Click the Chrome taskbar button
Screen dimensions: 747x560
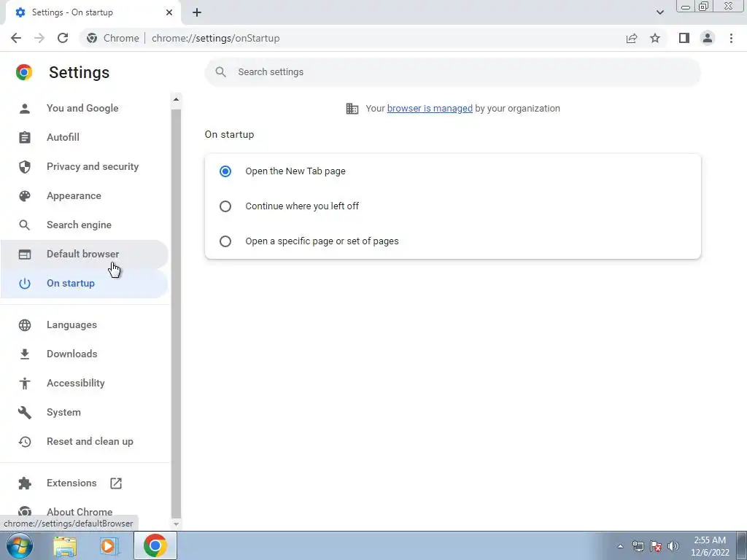click(155, 545)
